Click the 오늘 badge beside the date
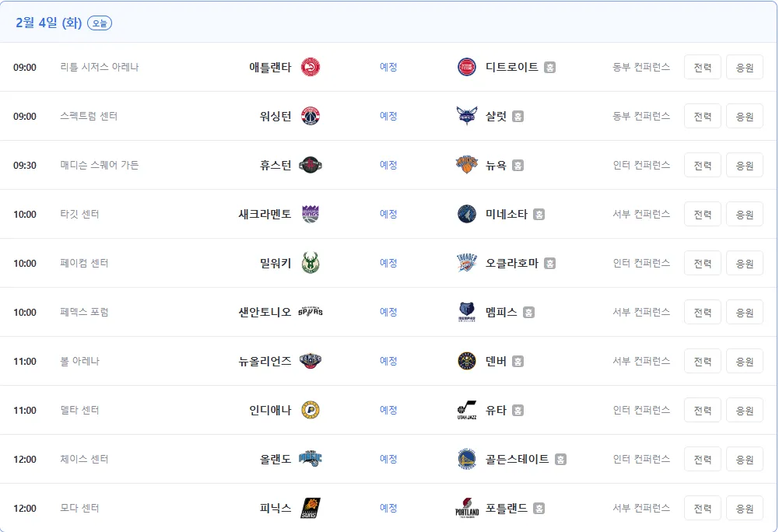Viewport: 779px width, 532px height. pos(100,23)
